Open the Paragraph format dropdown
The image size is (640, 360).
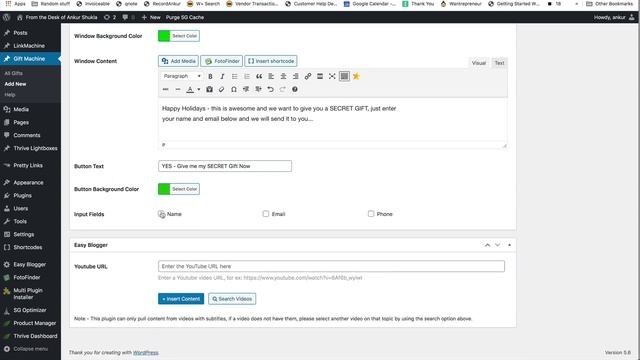182,76
